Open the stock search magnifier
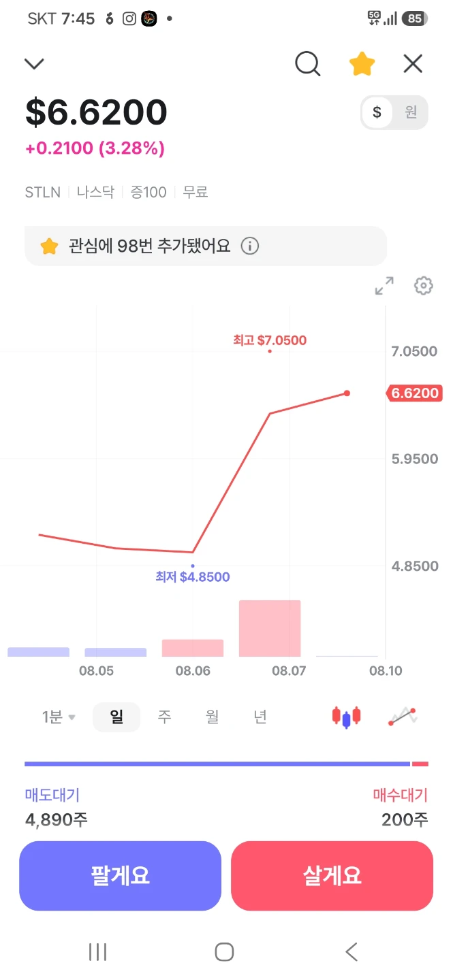453x980 pixels. (308, 64)
